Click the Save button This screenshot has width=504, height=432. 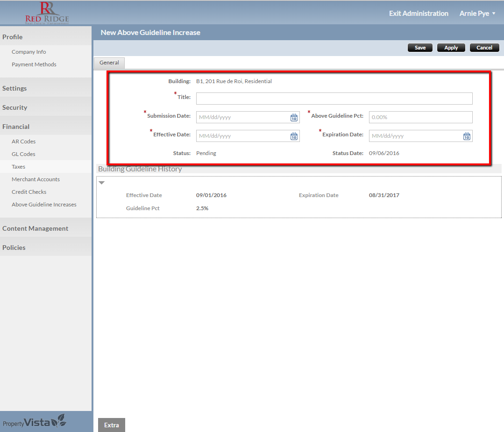[420, 48]
